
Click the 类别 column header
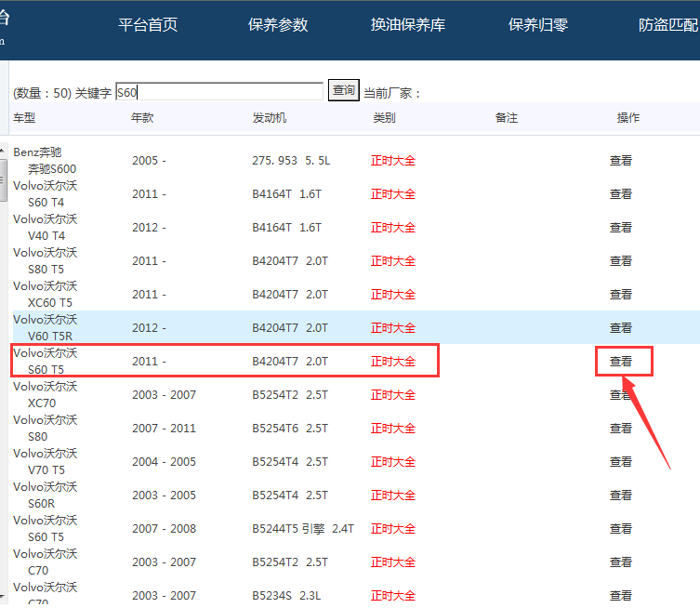point(384,118)
